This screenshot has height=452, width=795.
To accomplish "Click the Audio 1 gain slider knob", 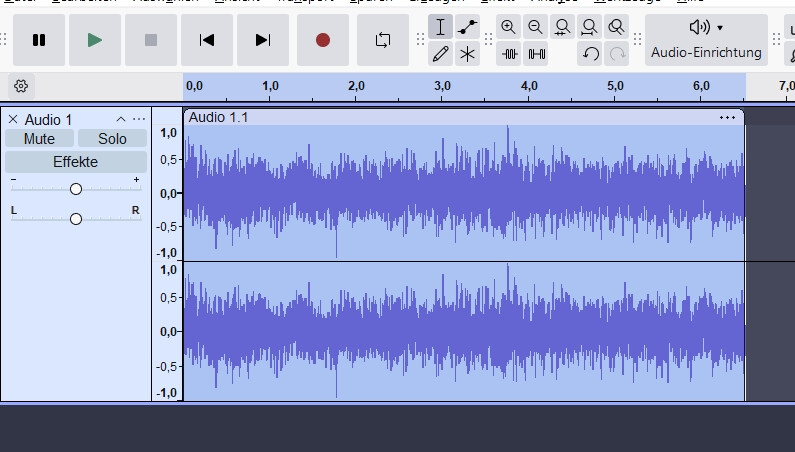I will coord(76,189).
